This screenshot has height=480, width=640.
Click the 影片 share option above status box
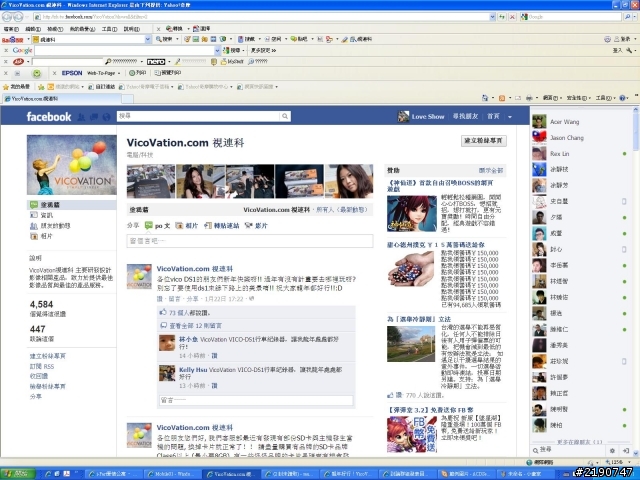click(x=256, y=226)
